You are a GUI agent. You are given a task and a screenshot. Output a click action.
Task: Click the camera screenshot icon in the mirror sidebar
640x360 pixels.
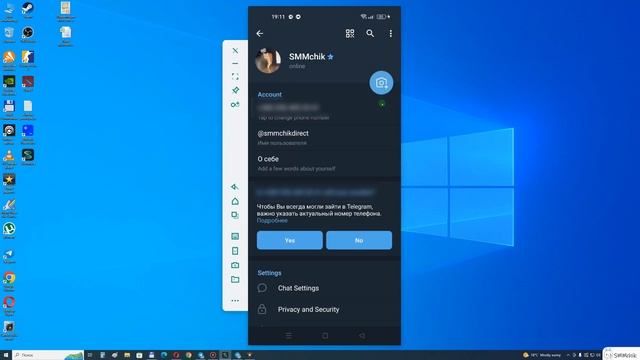point(235,265)
